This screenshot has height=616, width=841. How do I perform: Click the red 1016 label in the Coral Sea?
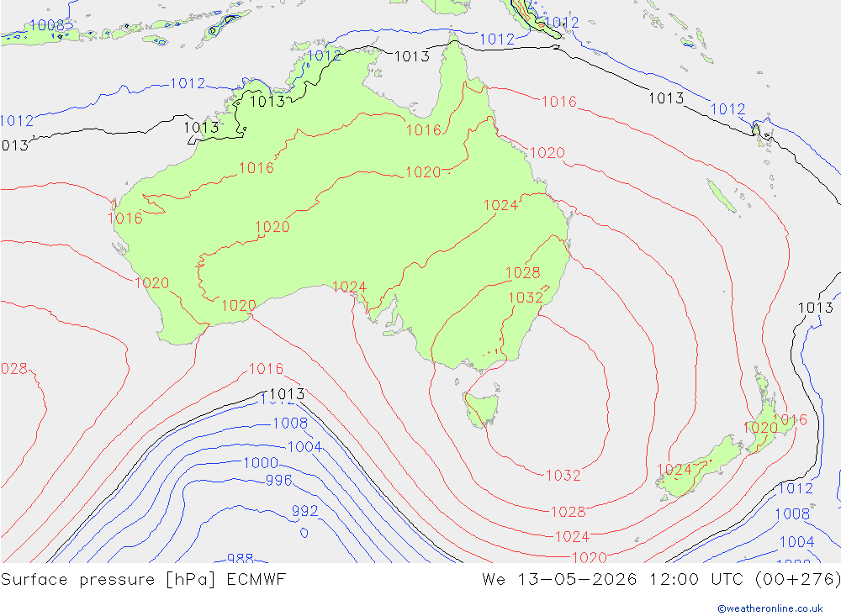click(559, 102)
